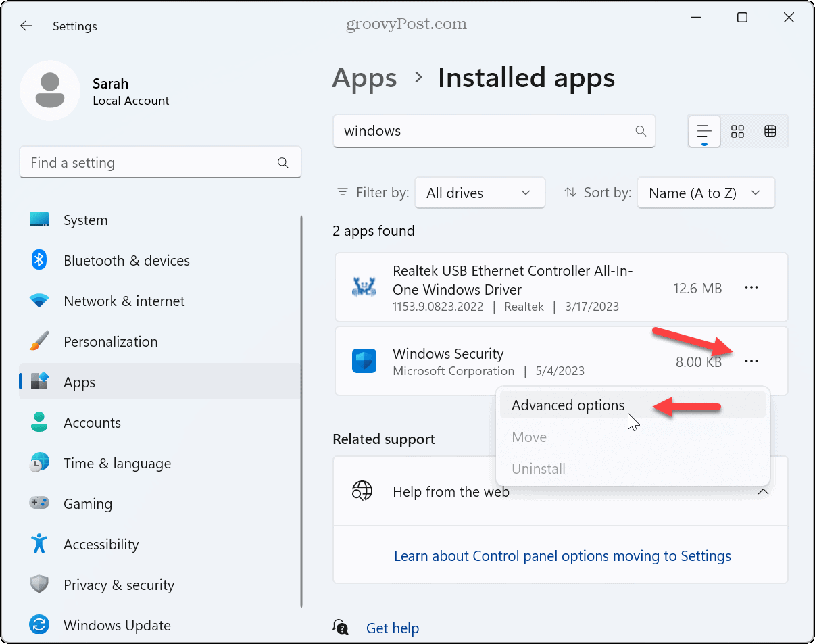Open the Filter by All drives dropdown
This screenshot has height=644, width=815.
(x=480, y=193)
